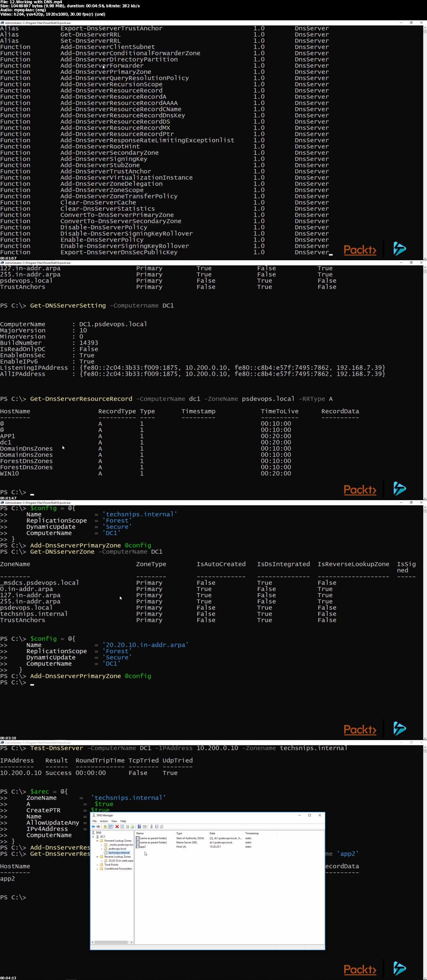The width and height of the screenshot is (427, 980).
Task: Sort records by the Timestamp column header
Action: (x=252, y=833)
